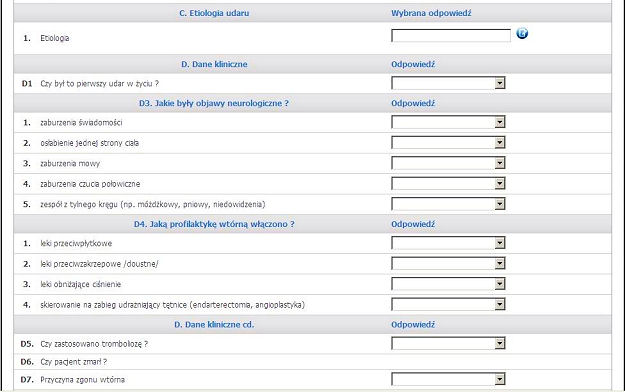
Task: Select answer dropdown for 'zaburzenia mowy'
Action: [x=448, y=163]
